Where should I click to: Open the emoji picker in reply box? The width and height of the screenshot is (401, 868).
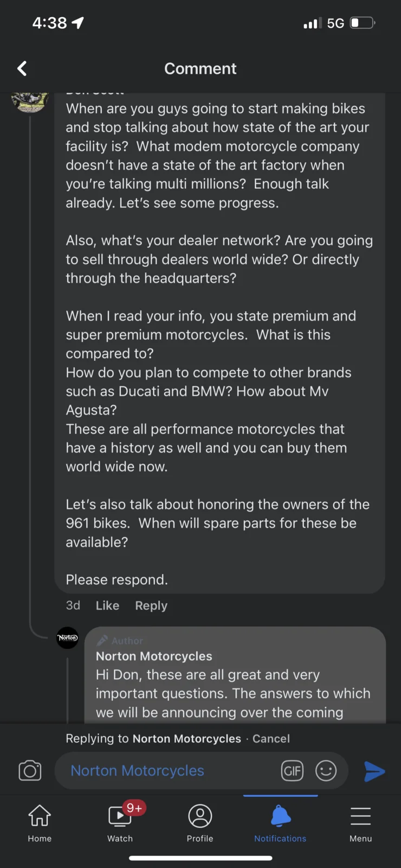point(326,771)
